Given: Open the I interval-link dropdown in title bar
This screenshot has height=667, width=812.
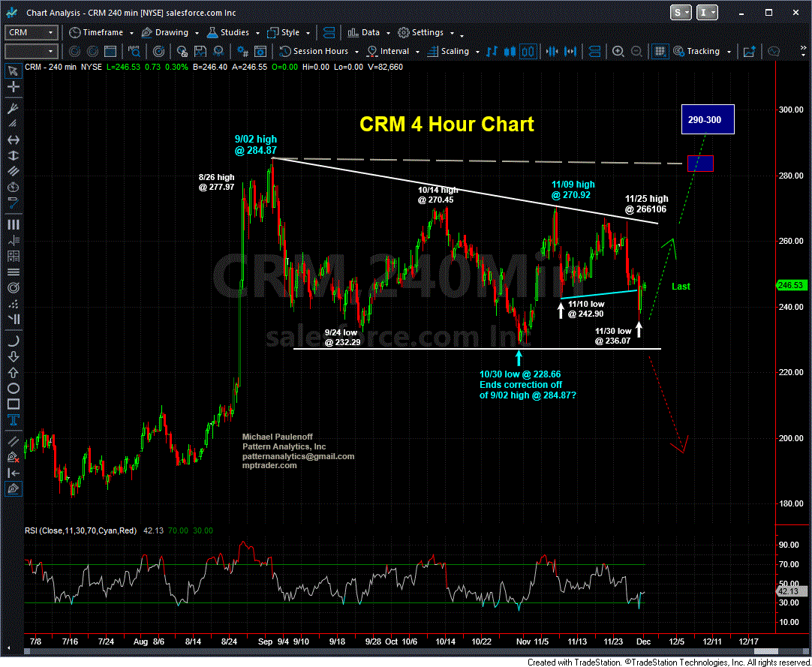Looking at the screenshot, I should [x=708, y=12].
